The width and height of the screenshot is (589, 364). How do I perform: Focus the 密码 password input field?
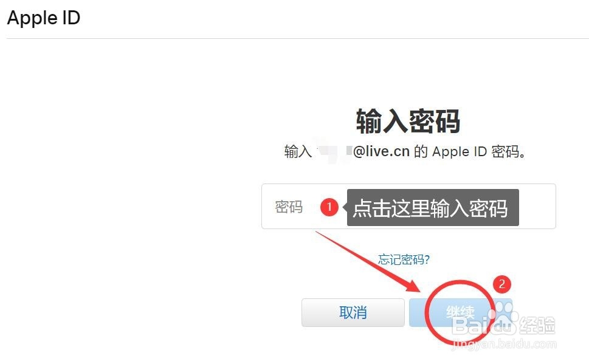click(408, 206)
